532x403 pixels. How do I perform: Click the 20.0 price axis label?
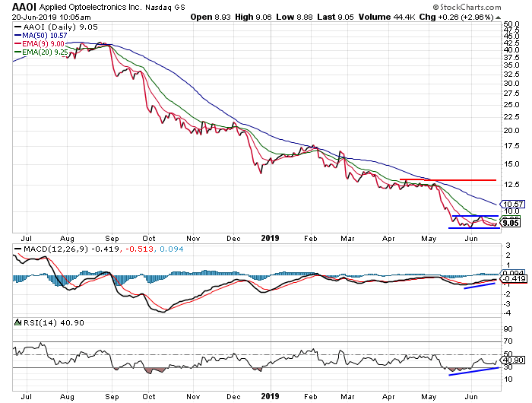point(511,130)
